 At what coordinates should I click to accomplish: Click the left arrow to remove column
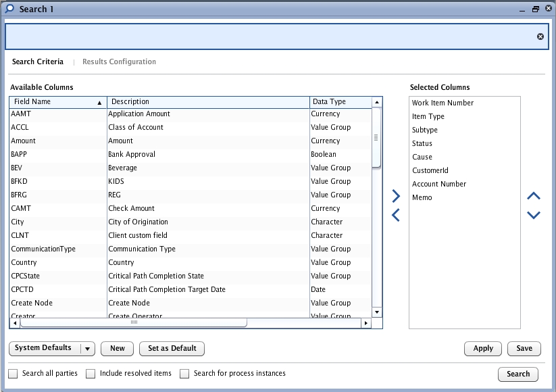396,216
